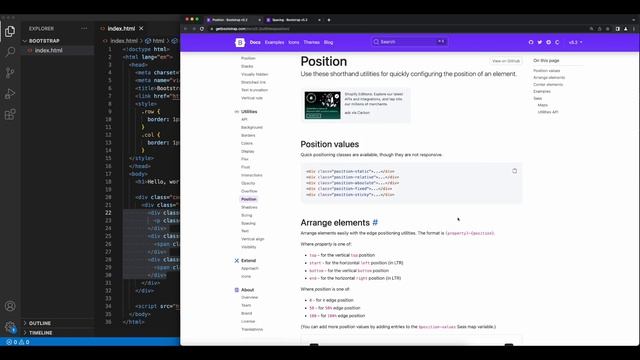Open a new browser tab
The height and width of the screenshot is (360, 640).
pos(329,20)
